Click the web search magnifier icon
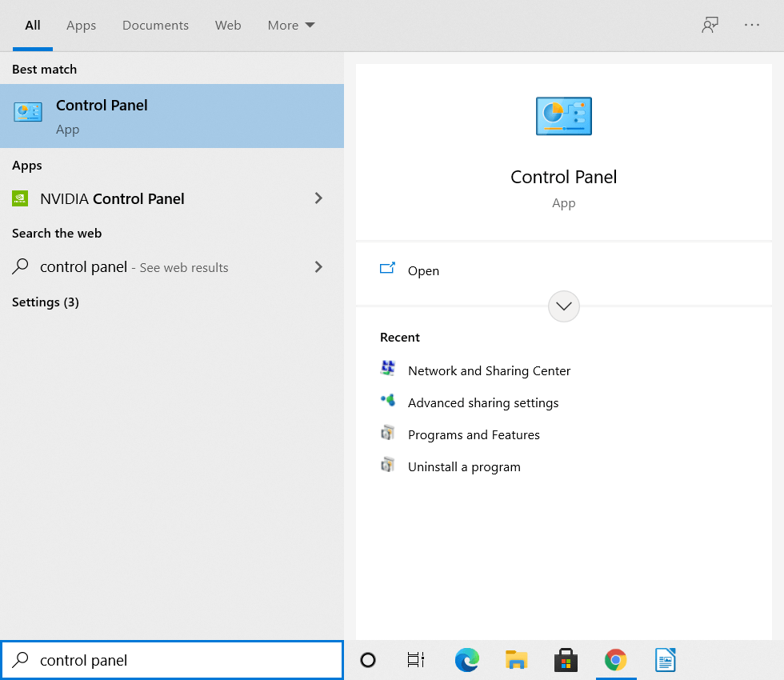The width and height of the screenshot is (784, 680). tap(20, 266)
